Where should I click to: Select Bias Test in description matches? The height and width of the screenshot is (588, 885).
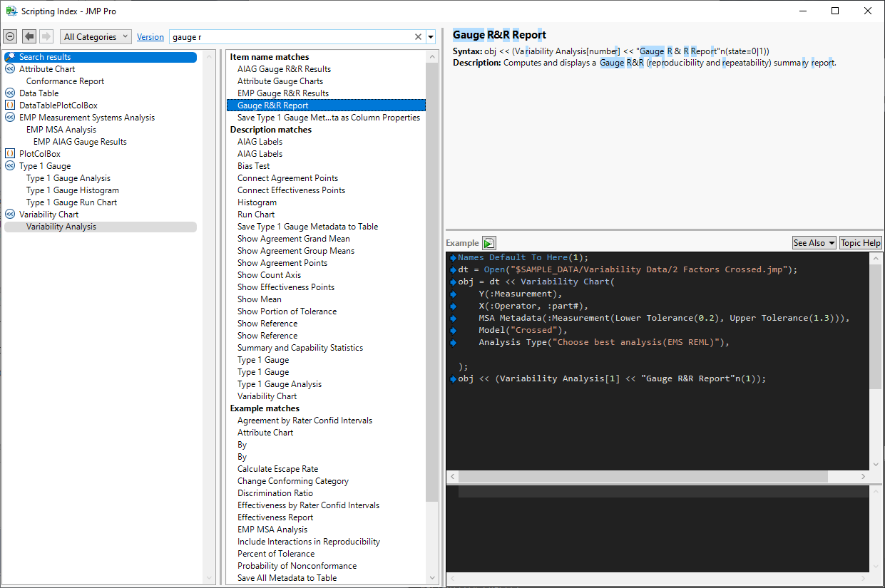254,166
